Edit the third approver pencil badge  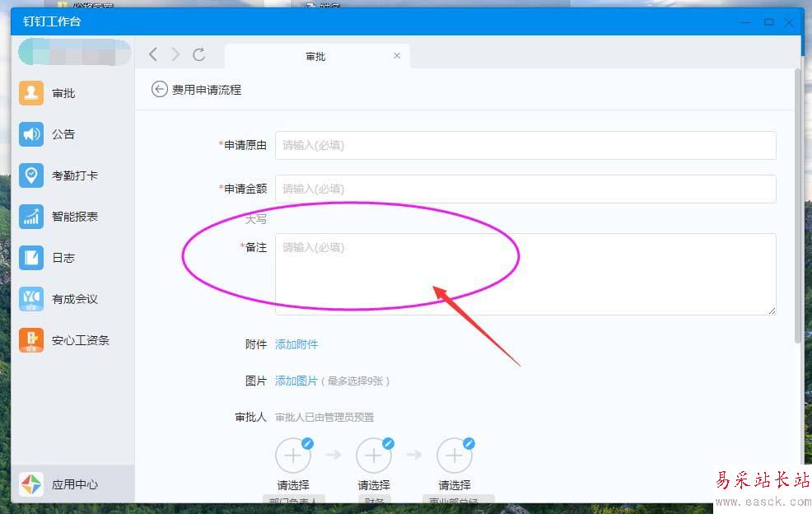click(469, 443)
